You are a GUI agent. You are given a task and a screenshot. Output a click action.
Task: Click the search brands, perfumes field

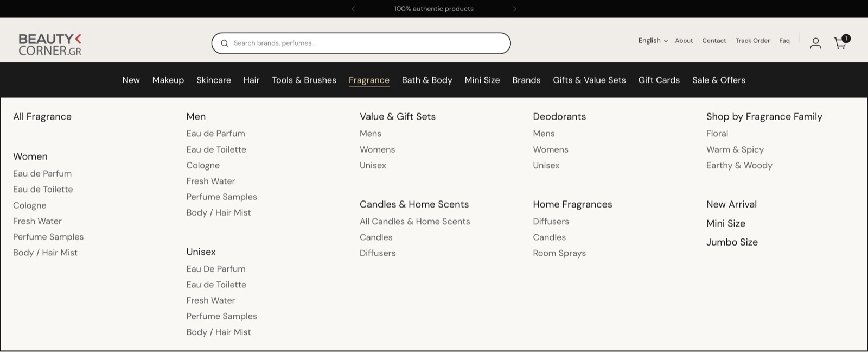tap(361, 43)
